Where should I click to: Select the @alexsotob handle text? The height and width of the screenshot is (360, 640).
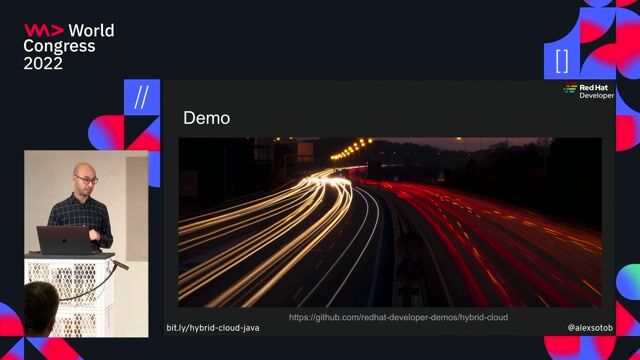(590, 328)
